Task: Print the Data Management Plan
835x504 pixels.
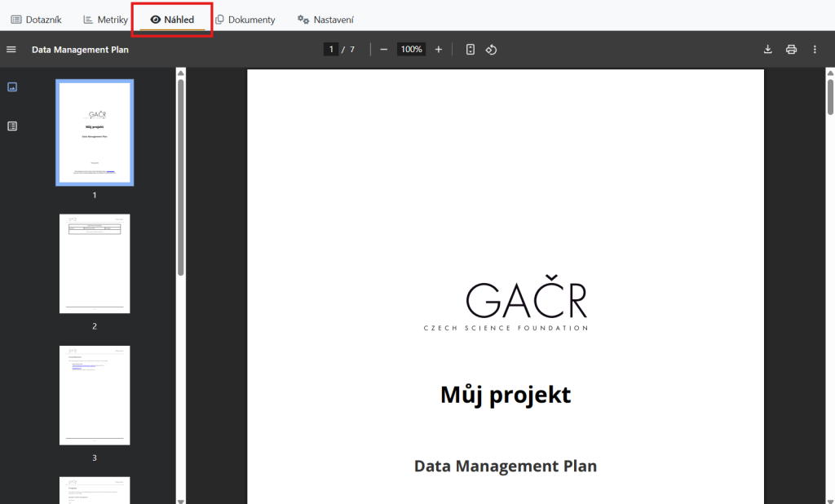Action: click(x=791, y=50)
